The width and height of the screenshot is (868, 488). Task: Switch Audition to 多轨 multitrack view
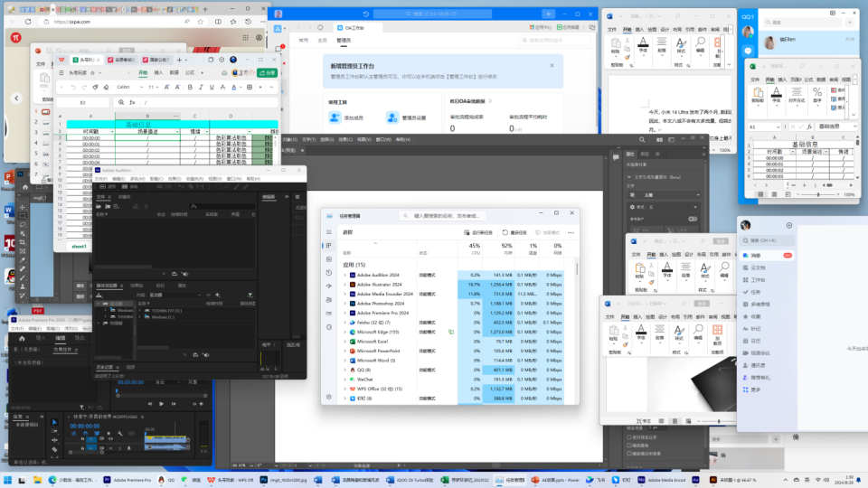tap(132, 187)
